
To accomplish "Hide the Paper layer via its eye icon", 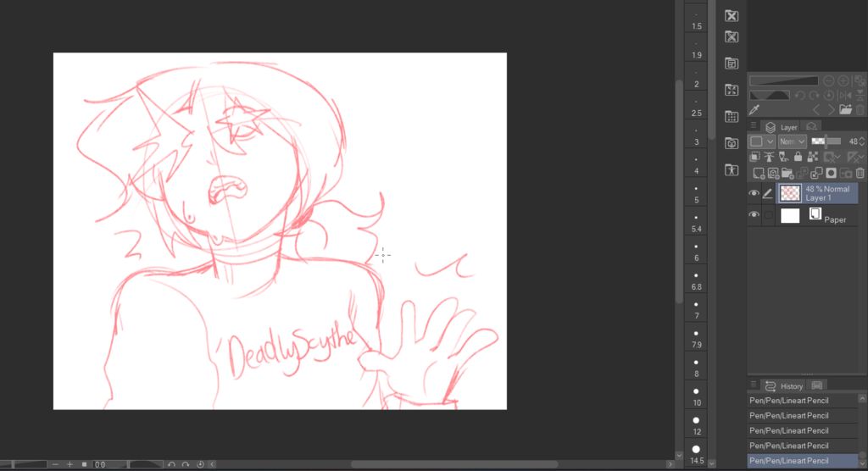I will (x=754, y=214).
